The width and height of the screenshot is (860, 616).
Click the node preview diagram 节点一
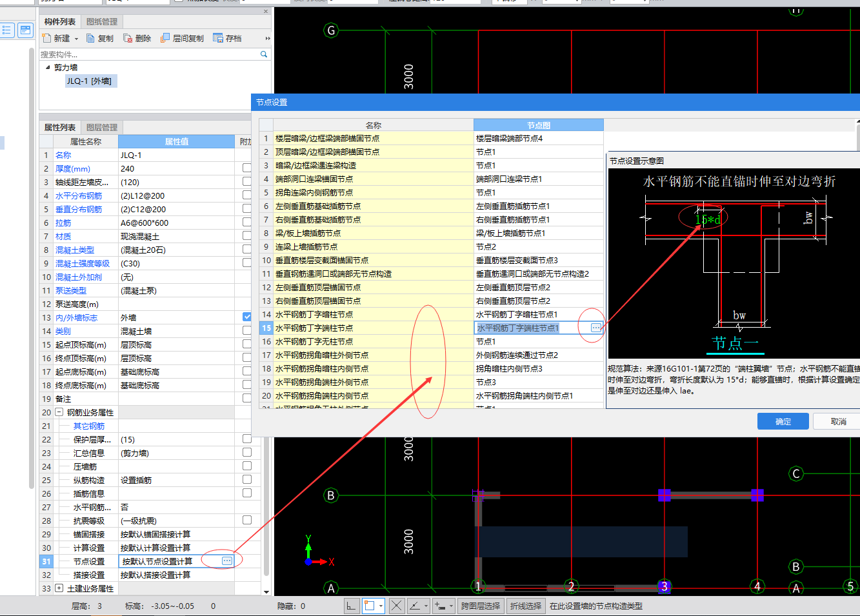coord(734,263)
